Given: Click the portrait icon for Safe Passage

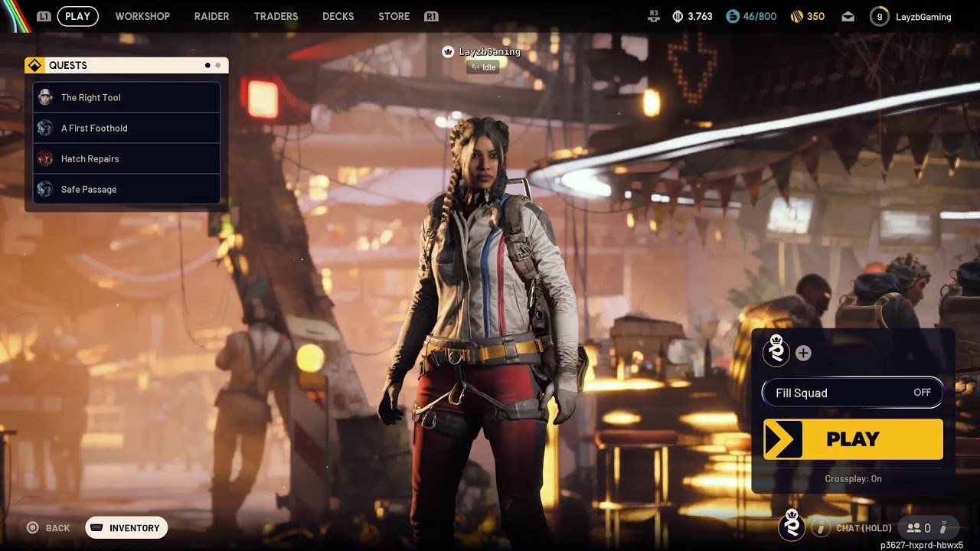Looking at the screenshot, I should pyautogui.click(x=45, y=189).
